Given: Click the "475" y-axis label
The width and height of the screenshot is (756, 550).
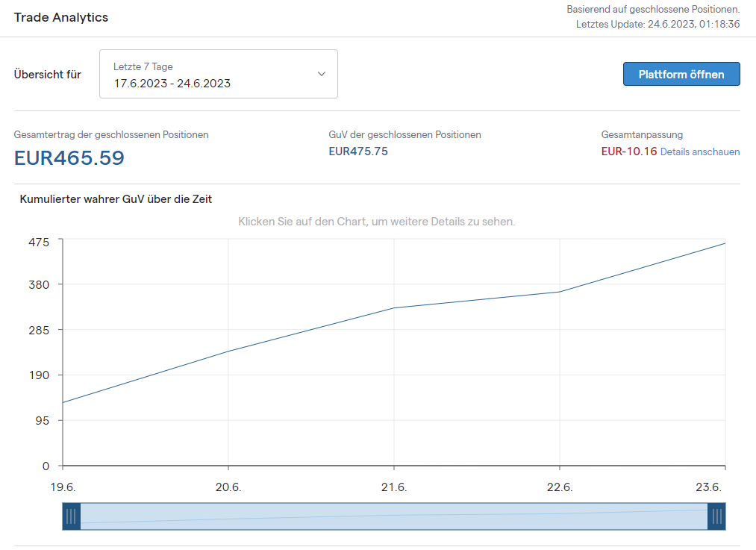Looking at the screenshot, I should point(39,242).
